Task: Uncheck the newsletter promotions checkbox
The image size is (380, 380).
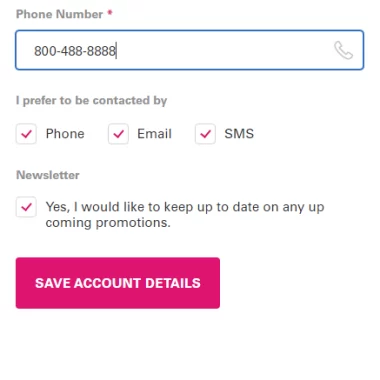Action: click(26, 207)
